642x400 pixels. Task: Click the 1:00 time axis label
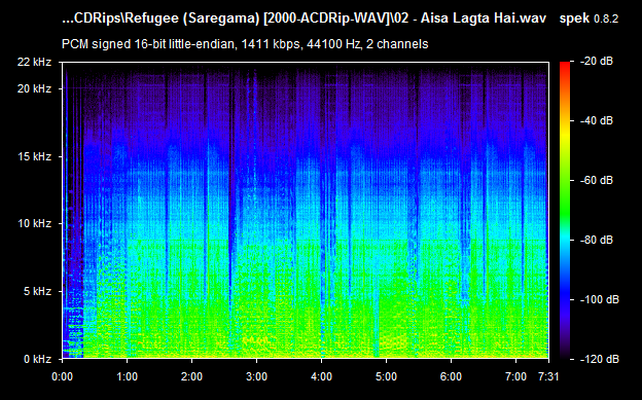127,376
